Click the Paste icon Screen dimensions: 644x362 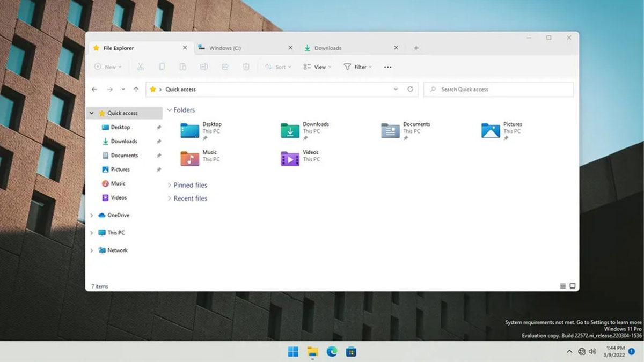(x=182, y=67)
